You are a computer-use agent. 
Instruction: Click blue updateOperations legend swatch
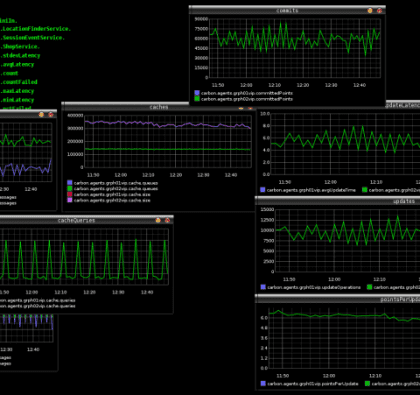(x=263, y=287)
